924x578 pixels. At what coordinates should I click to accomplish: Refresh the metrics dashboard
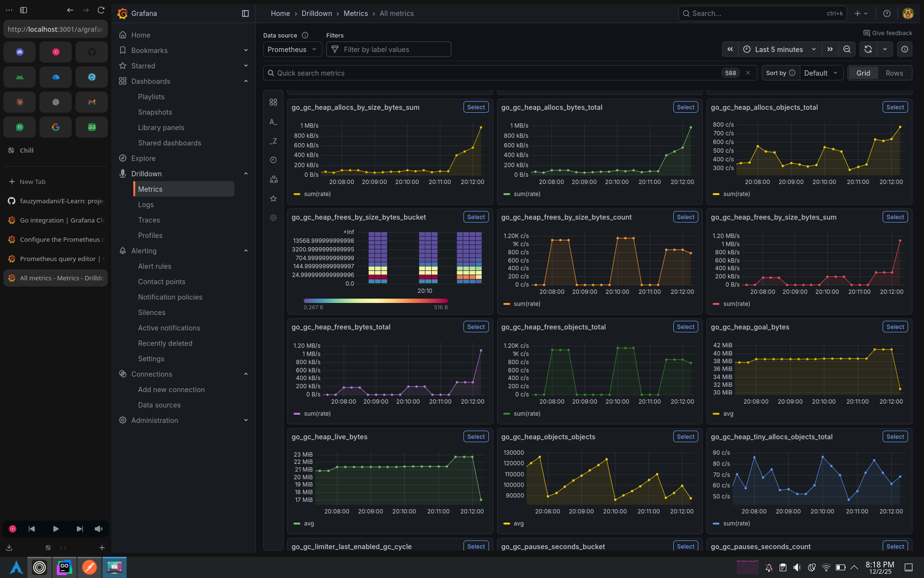[868, 49]
